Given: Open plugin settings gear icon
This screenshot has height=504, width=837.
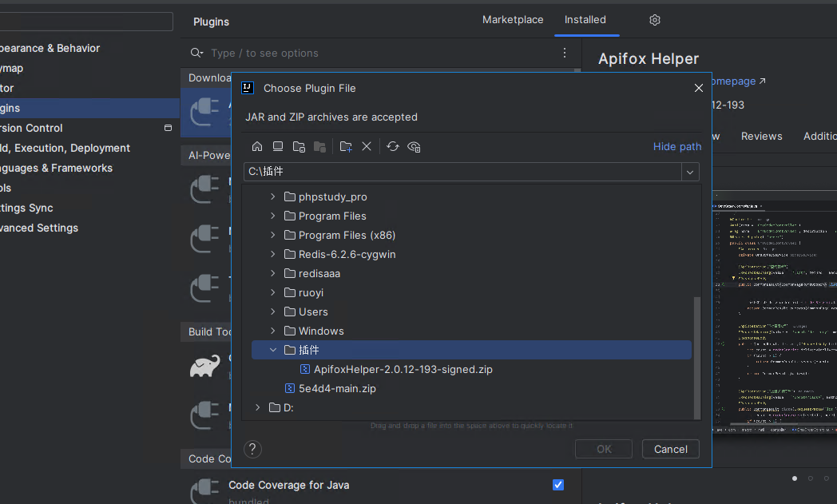Looking at the screenshot, I should click(655, 20).
